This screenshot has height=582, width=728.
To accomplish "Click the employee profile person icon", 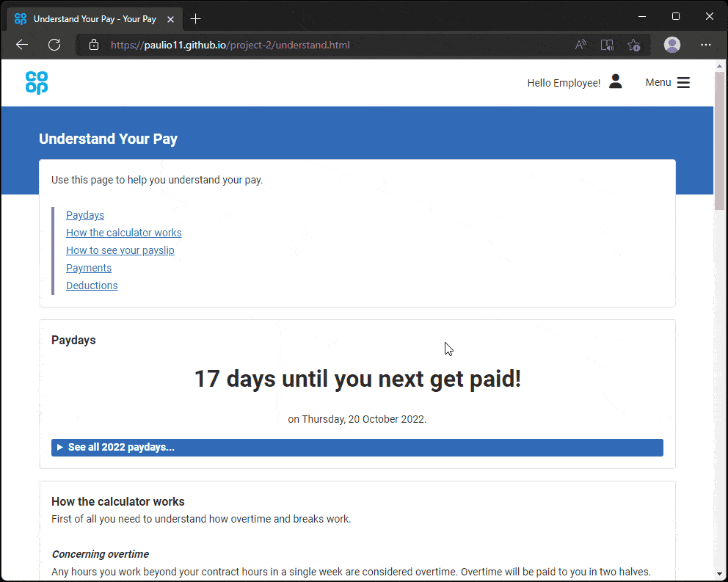I will point(616,82).
